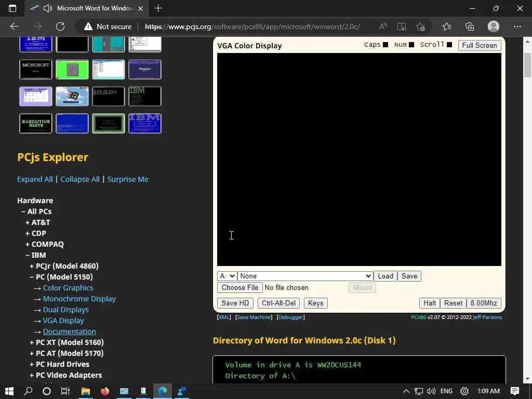Send Ctrl-Alt-Del to the machine
This screenshot has height=399, width=532.
click(x=278, y=303)
